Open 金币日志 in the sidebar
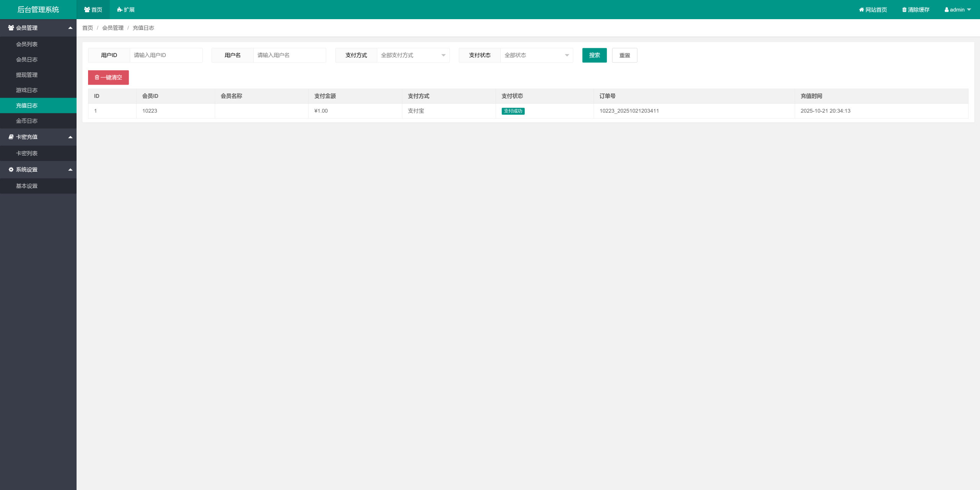Screen dimensions: 980x490 coord(27,121)
